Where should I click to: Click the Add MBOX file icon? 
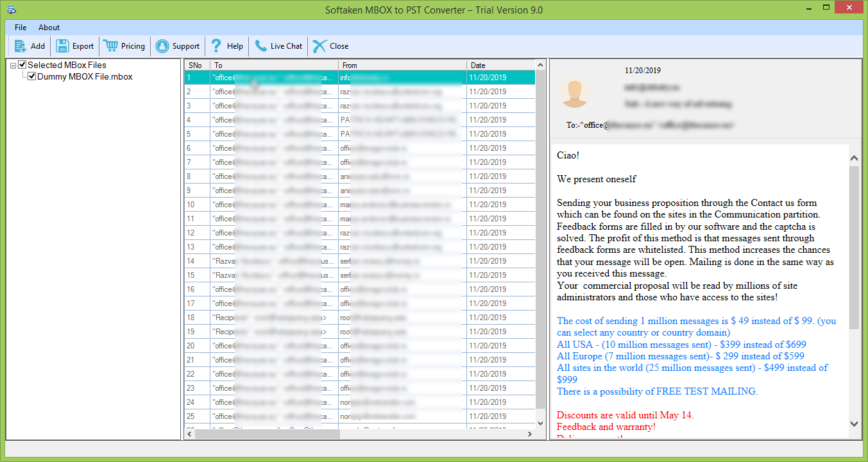pos(19,46)
